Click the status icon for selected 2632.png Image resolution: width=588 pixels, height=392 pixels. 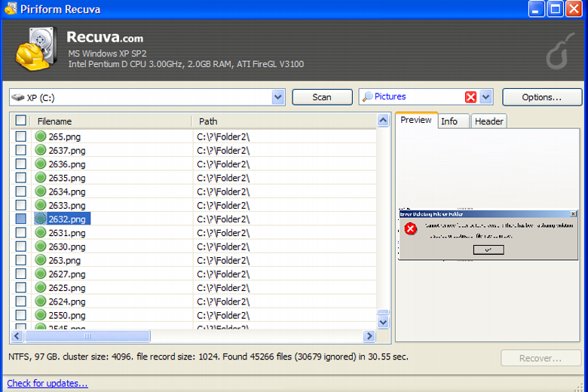click(40, 219)
